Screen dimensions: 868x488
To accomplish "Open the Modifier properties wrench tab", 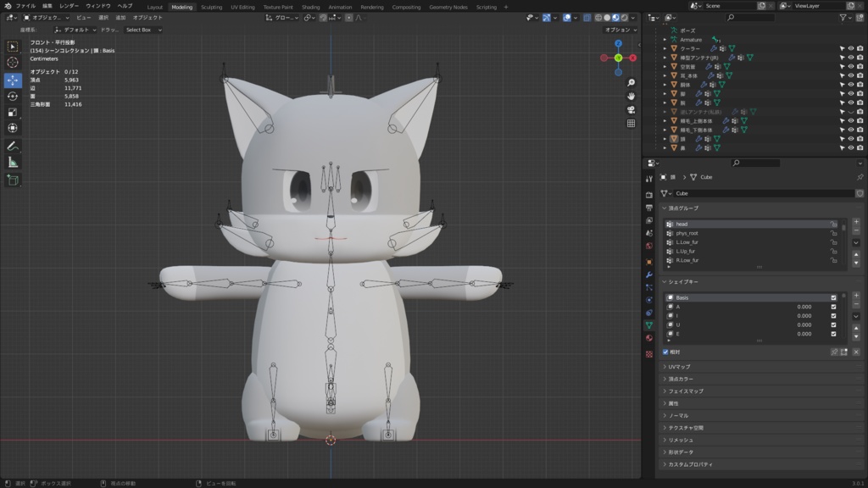I will pyautogui.click(x=649, y=274).
